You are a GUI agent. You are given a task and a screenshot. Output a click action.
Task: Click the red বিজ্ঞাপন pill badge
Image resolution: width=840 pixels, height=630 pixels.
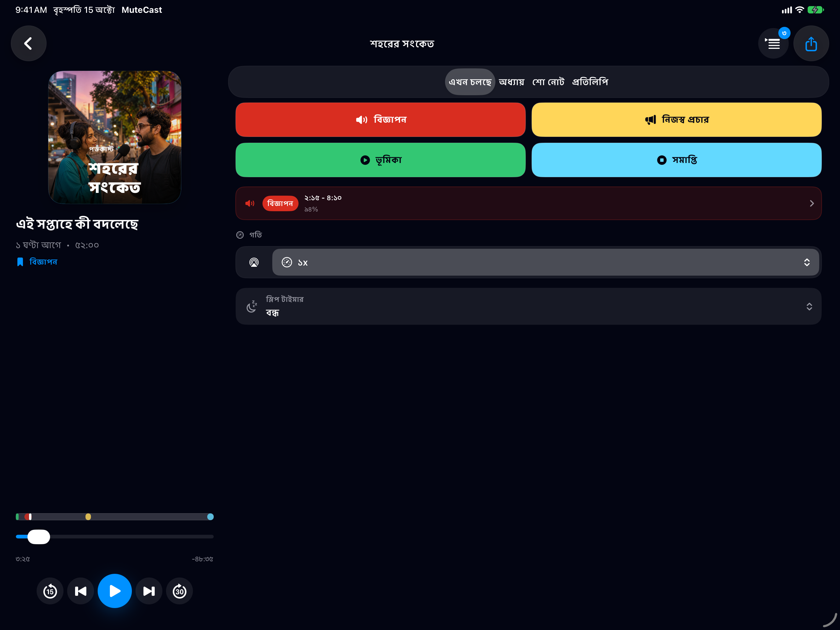pyautogui.click(x=280, y=203)
